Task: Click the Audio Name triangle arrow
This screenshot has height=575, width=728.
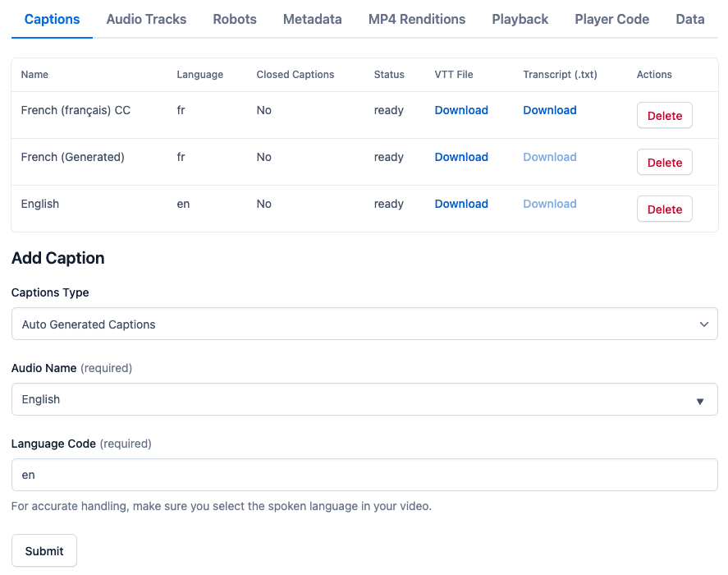Action: pyautogui.click(x=700, y=401)
